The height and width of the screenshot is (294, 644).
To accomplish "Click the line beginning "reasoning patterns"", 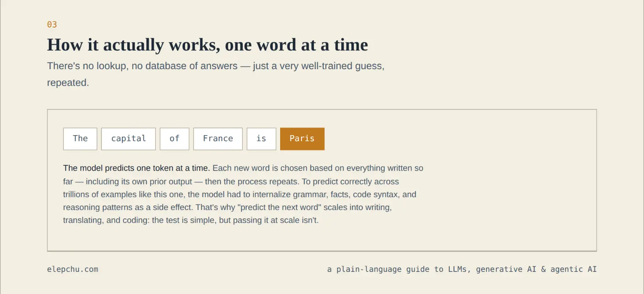I will (x=227, y=208).
